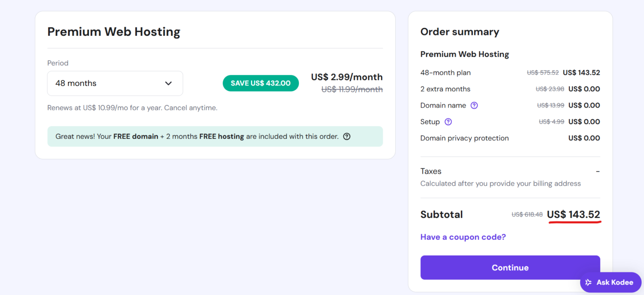The width and height of the screenshot is (644, 295).
Task: Click the Order summary section title
Action: [460, 32]
